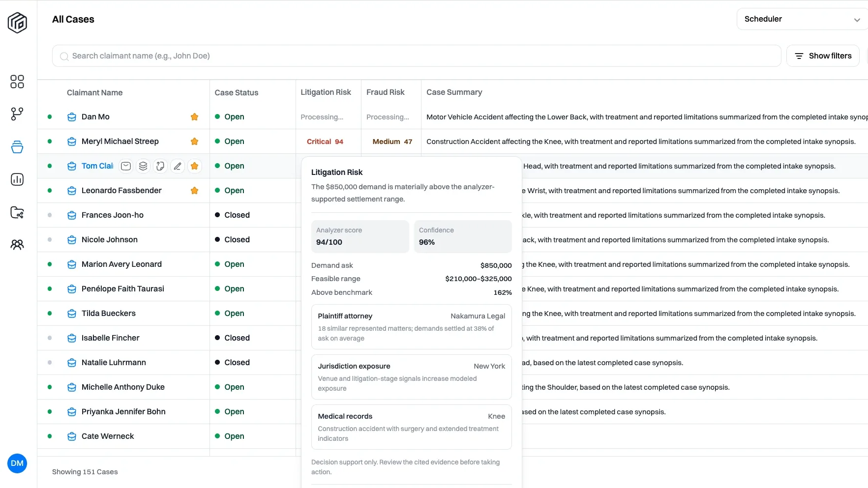Open the dashboard grid icon in sidebar
Image resolution: width=868 pixels, height=488 pixels.
(17, 82)
